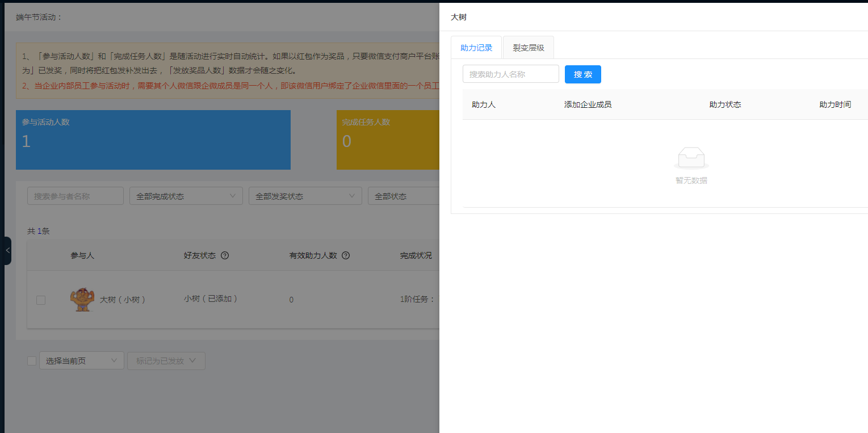Screen dimensions: 868x433
Task: Open the 全部发奖状态 dropdown
Action: pos(305,196)
